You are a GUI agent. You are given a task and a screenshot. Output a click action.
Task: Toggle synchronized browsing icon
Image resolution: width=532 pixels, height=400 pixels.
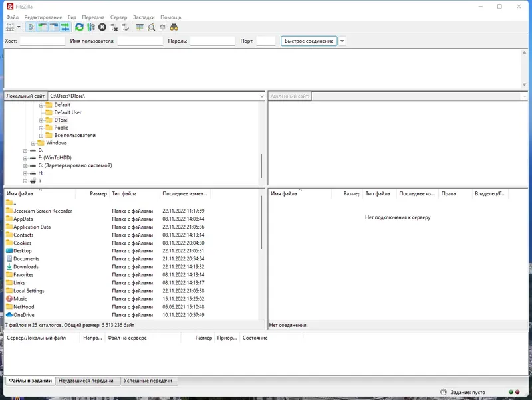point(162,27)
